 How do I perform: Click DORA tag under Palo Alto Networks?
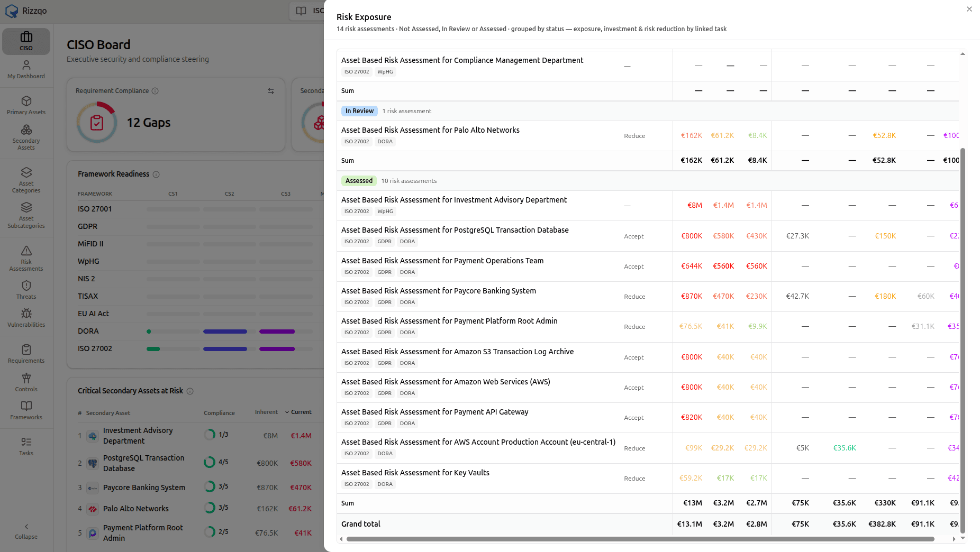click(x=385, y=142)
